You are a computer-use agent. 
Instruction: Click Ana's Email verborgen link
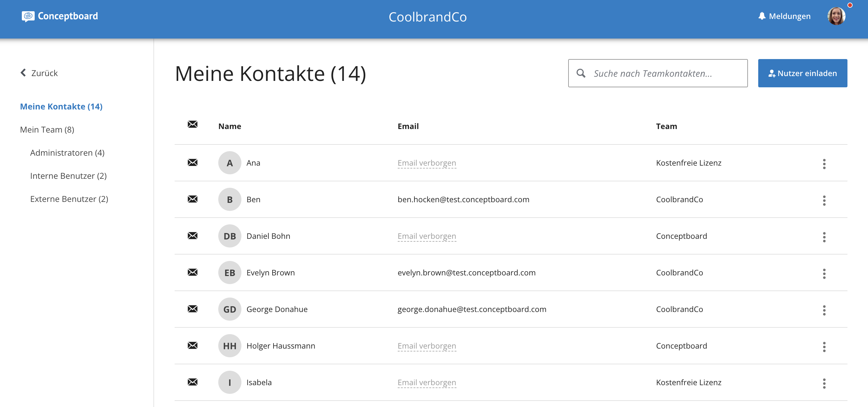[x=427, y=163]
